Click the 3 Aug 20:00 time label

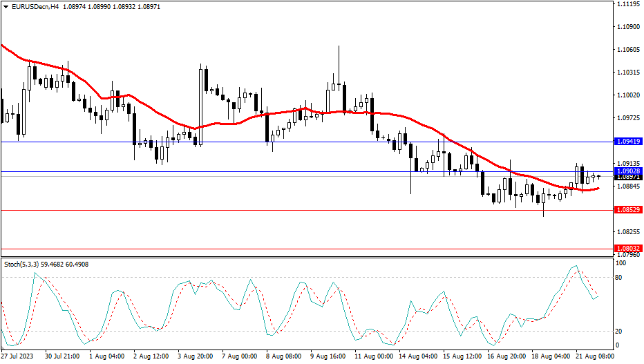196,357
